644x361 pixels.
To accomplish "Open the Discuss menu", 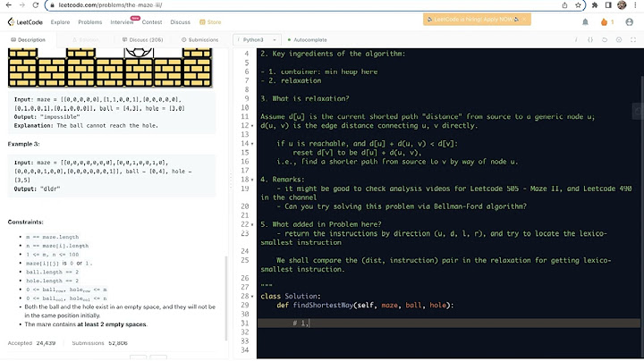I will tap(181, 22).
